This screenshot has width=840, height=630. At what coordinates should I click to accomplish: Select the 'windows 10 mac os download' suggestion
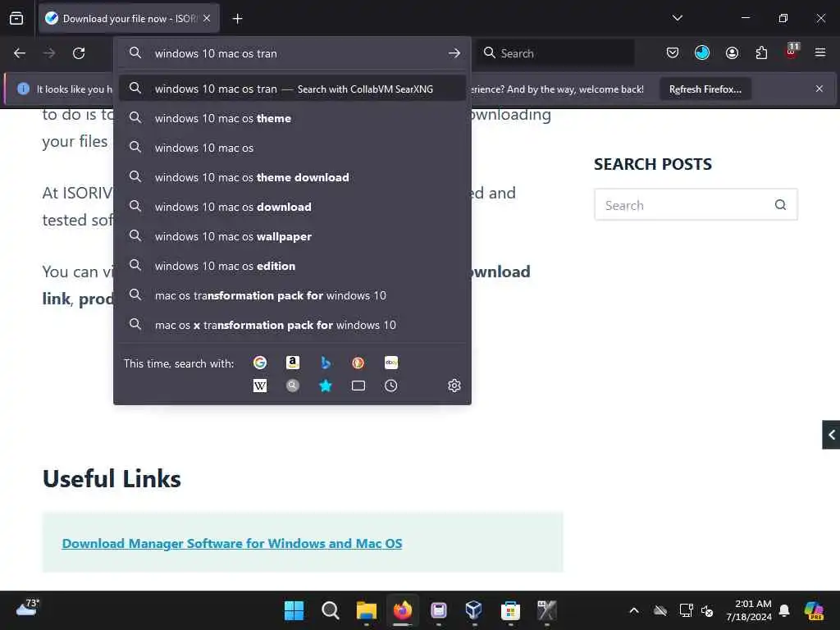click(293, 207)
